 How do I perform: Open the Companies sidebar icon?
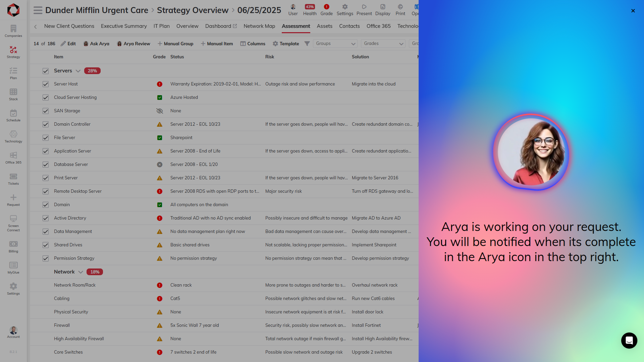pos(13,31)
